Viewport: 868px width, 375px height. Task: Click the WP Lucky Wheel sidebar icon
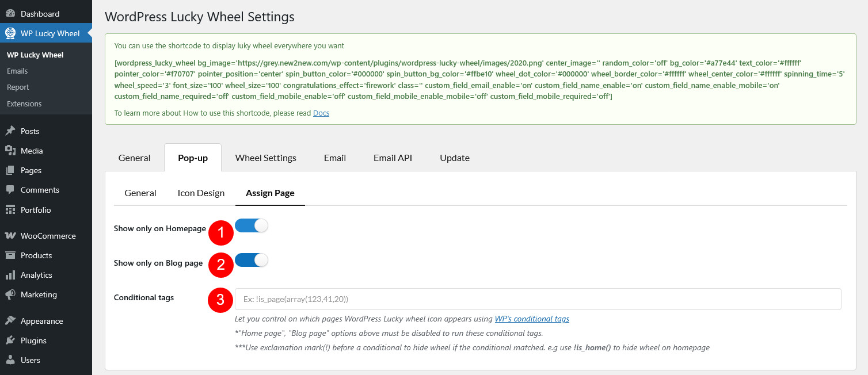click(x=10, y=33)
